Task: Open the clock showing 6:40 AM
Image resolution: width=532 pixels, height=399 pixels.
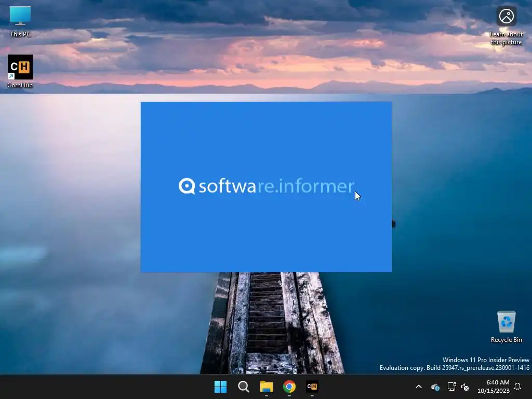Action: click(x=494, y=387)
